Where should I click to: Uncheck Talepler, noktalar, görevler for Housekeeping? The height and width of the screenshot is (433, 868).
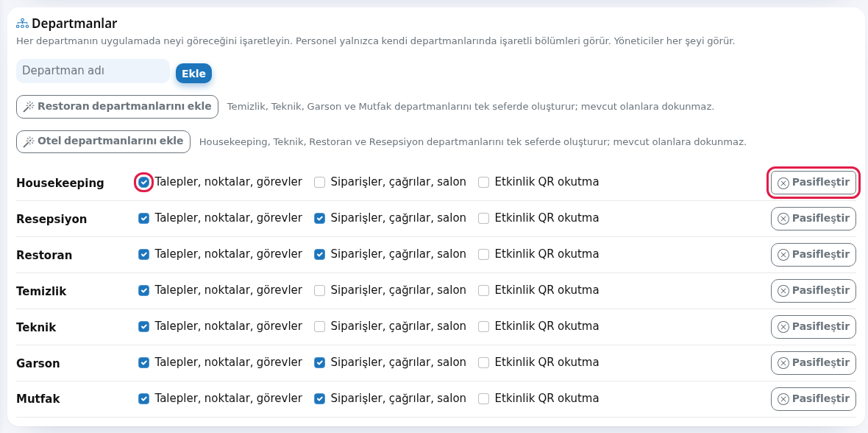(x=144, y=183)
